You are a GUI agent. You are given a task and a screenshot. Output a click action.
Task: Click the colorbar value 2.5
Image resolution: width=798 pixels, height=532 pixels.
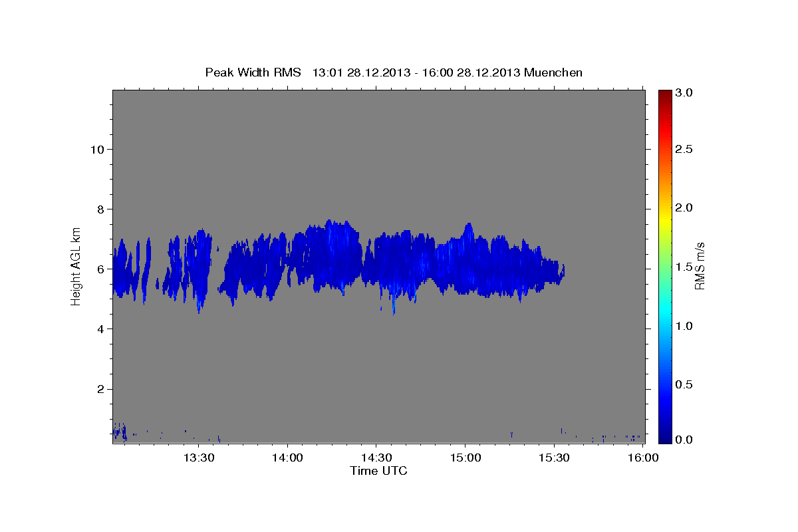pyautogui.click(x=685, y=150)
